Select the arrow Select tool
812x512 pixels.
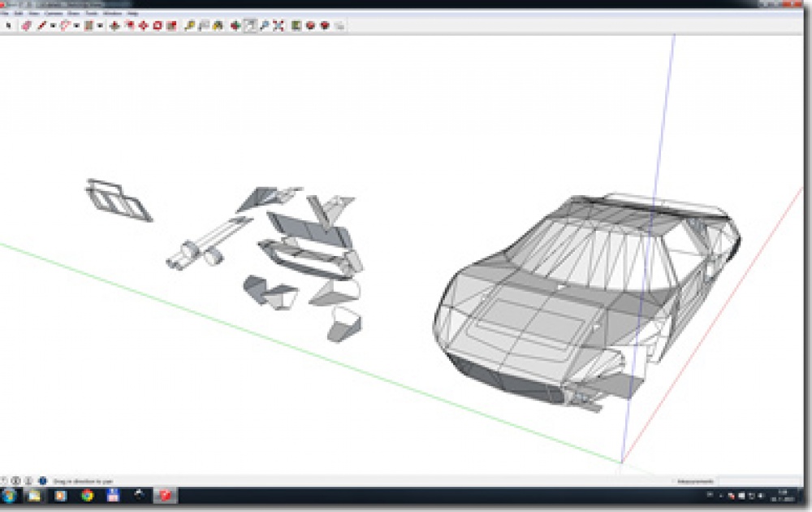pos(8,25)
